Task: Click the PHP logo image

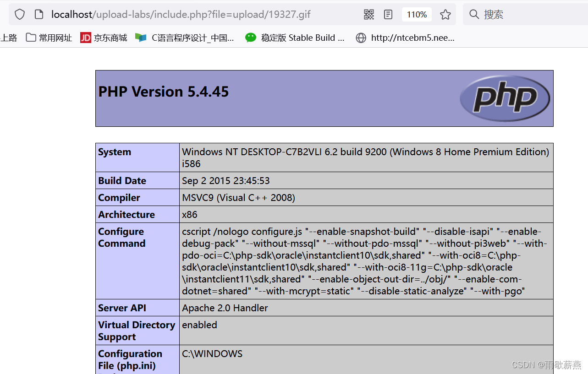Action: (505, 98)
